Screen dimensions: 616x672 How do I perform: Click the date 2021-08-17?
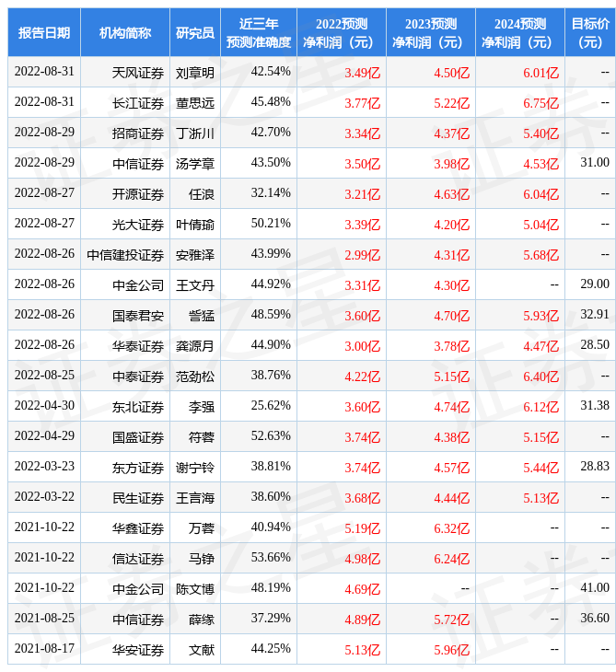(x=44, y=649)
